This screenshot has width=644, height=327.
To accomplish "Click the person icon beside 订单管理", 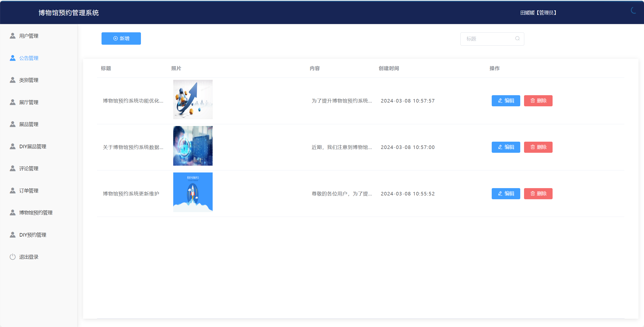I will 13,191.
